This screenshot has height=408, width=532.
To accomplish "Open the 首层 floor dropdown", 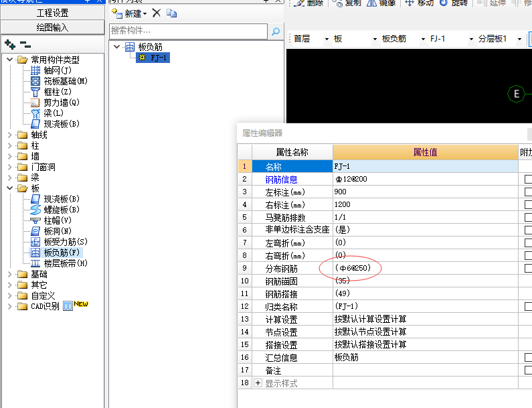I will tap(327, 39).
